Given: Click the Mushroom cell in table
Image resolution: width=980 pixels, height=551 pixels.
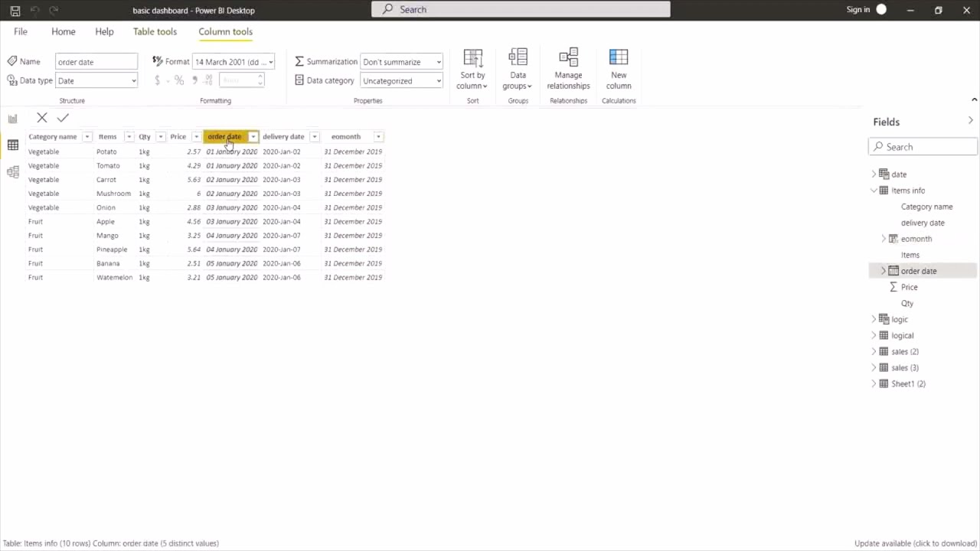Looking at the screenshot, I should [x=113, y=194].
